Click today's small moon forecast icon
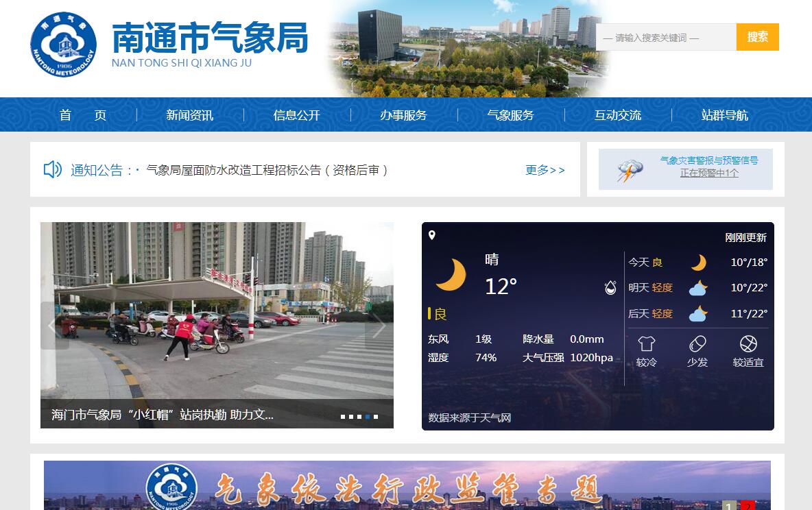 click(698, 263)
